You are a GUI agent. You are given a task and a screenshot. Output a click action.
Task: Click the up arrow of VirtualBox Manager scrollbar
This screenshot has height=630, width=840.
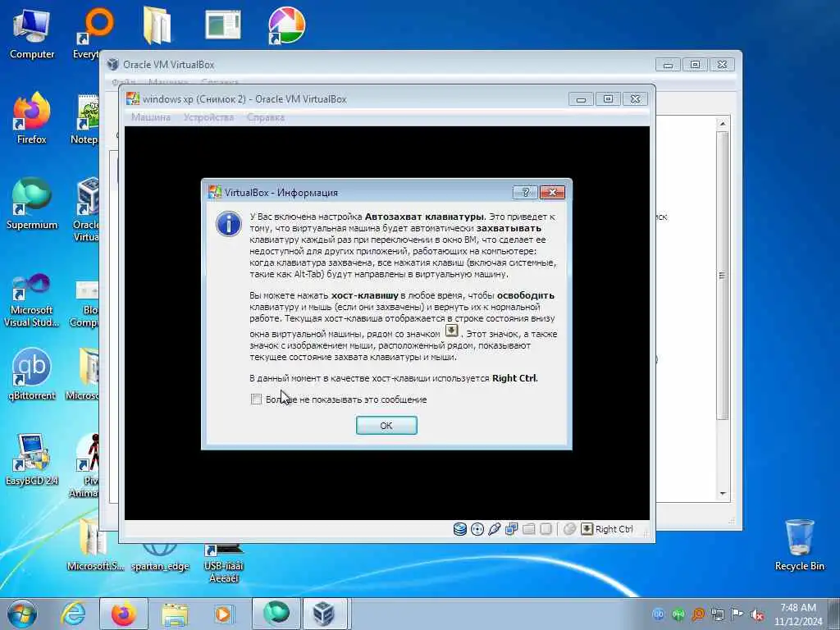[723, 124]
